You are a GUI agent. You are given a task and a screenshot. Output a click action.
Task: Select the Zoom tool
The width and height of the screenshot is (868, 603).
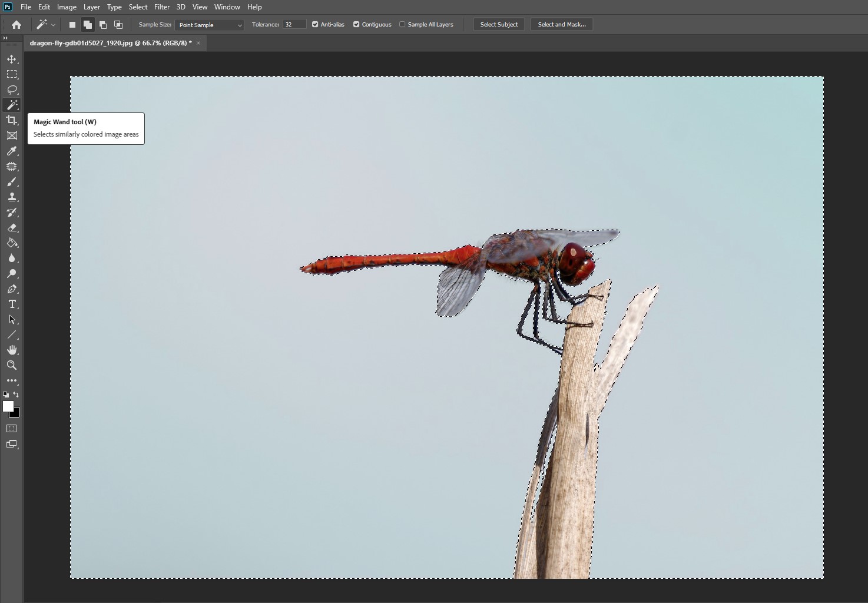[12, 365]
